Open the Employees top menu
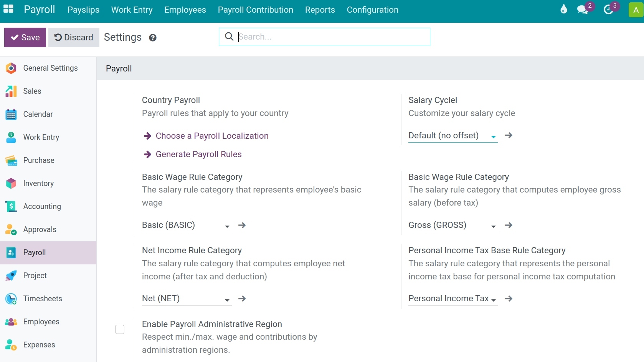This screenshot has width=644, height=362. tap(185, 10)
